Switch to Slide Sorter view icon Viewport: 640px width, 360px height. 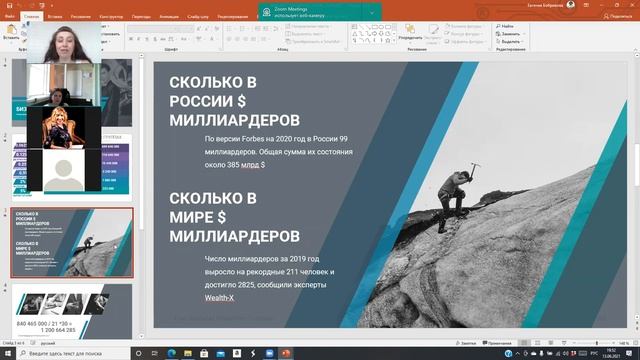[538, 343]
